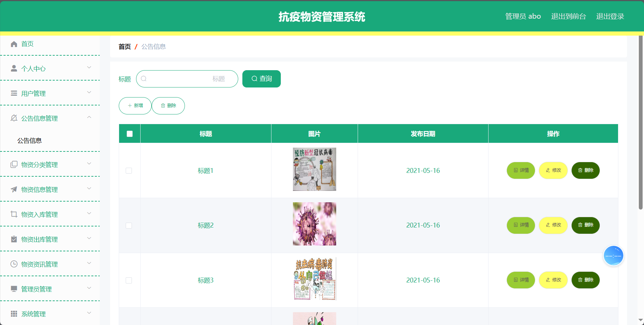The image size is (644, 325).
Task: Check the checkbox for row 标题2
Action: coord(129,225)
